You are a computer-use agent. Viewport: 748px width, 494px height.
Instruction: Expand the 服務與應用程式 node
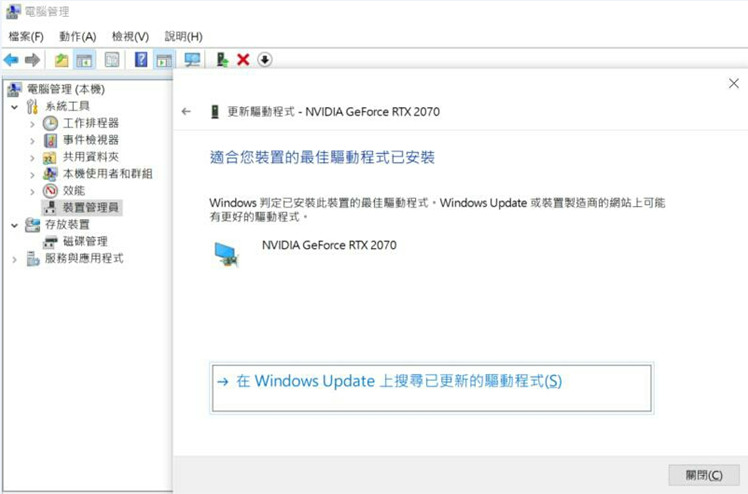[14, 259]
